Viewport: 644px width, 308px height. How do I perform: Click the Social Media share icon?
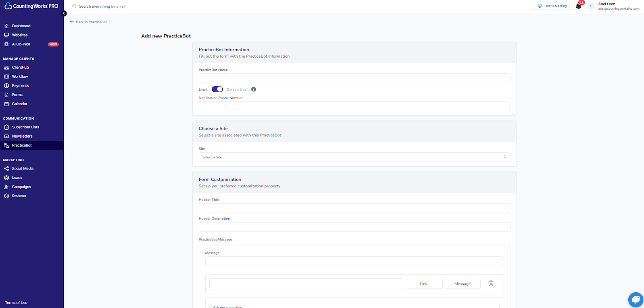[6, 169]
